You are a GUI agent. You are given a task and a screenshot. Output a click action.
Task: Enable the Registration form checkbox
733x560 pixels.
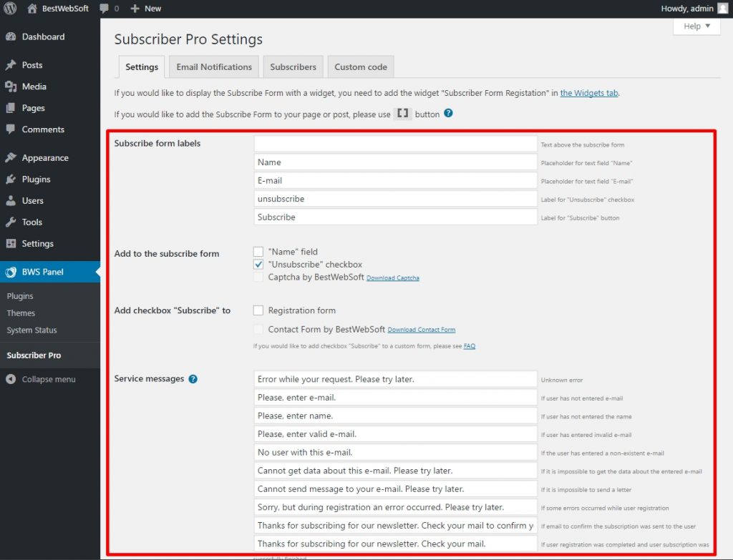[258, 310]
